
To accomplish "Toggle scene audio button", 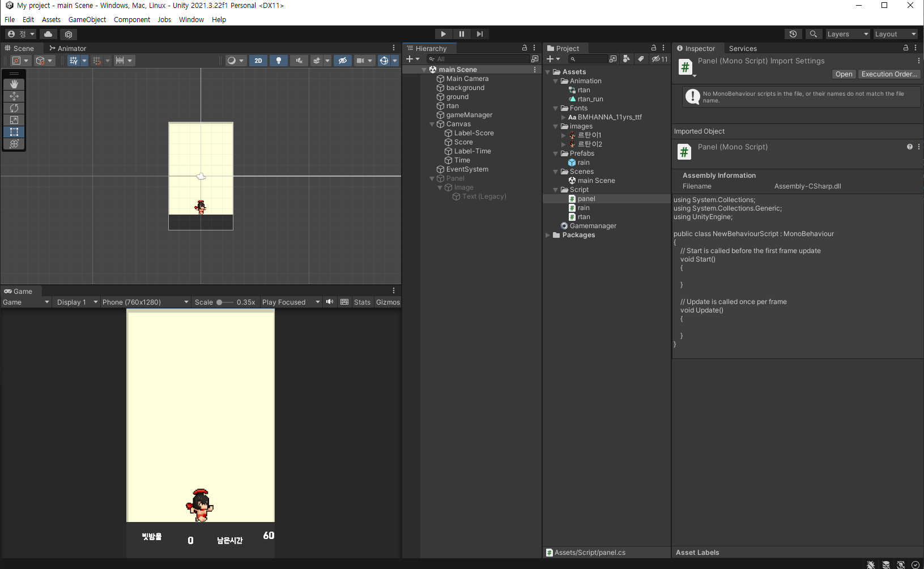I will (299, 61).
